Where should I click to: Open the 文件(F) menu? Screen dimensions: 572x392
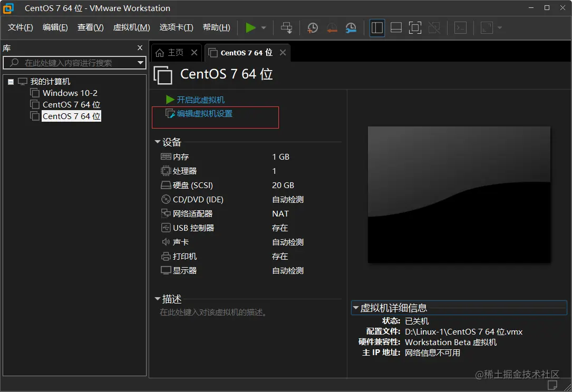pyautogui.click(x=21, y=27)
